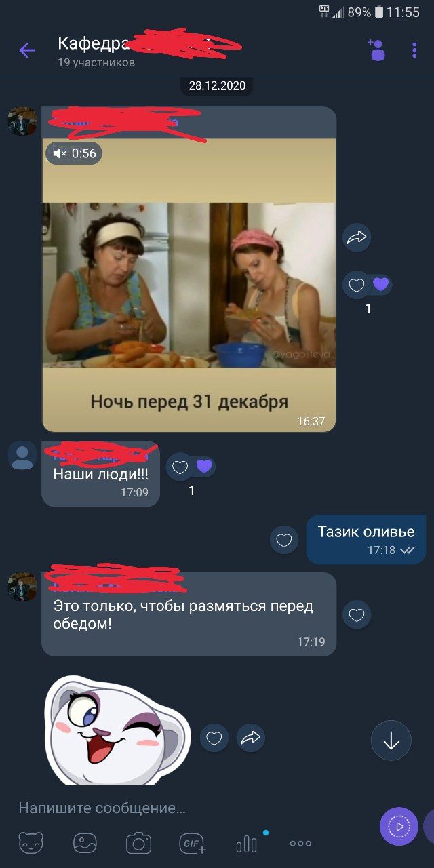The width and height of the screenshot is (434, 868).
Task: Forward the cat sticker with the share arrow
Action: tap(250, 738)
